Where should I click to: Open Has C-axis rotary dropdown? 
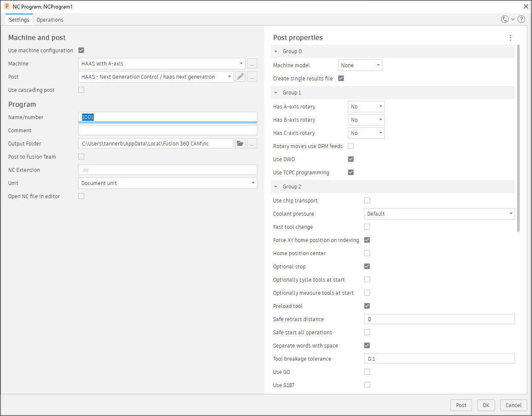pos(366,133)
